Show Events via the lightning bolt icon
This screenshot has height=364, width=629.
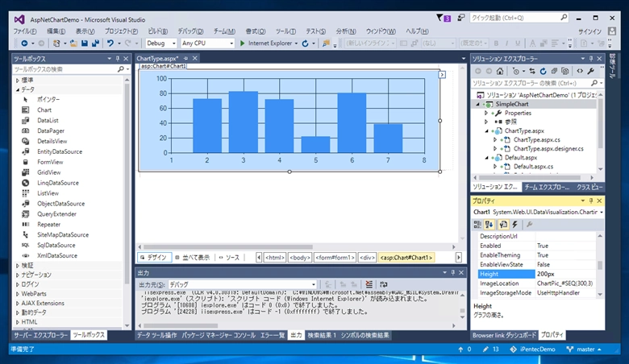coord(515,225)
